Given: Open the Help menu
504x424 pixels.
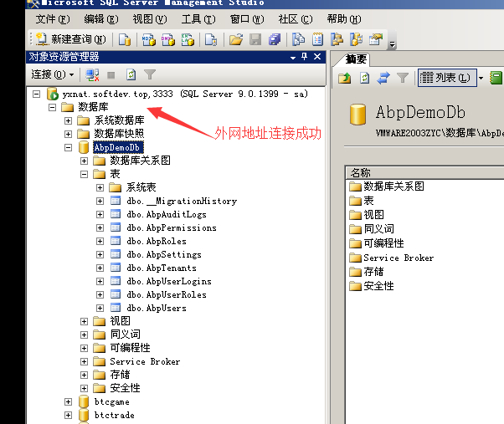Looking at the screenshot, I should [344, 19].
